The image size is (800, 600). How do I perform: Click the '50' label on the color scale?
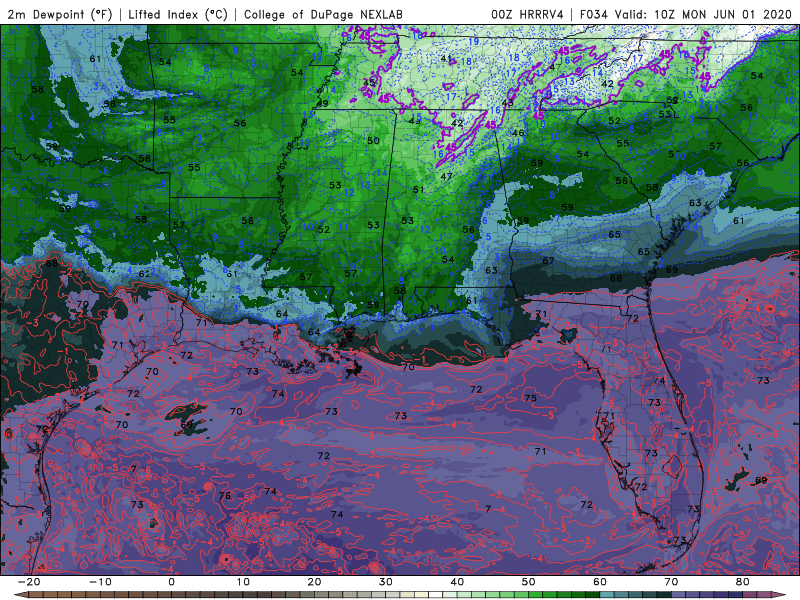[529, 582]
